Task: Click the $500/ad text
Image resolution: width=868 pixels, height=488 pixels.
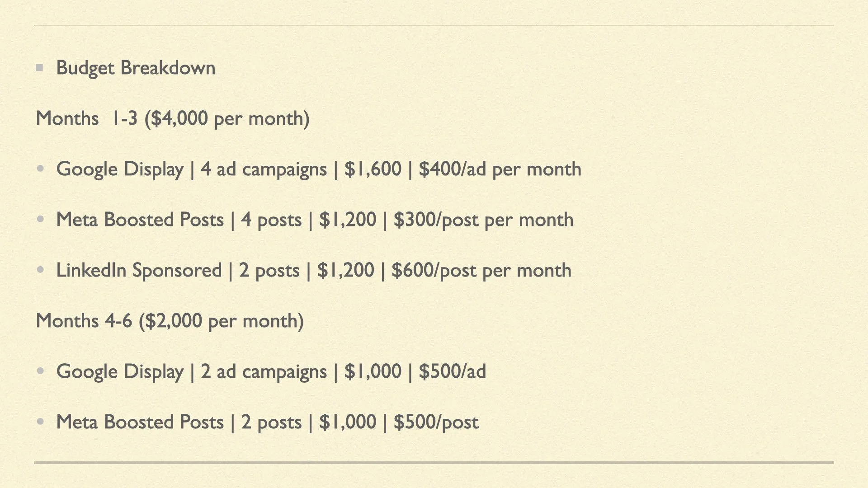Action: (453, 371)
